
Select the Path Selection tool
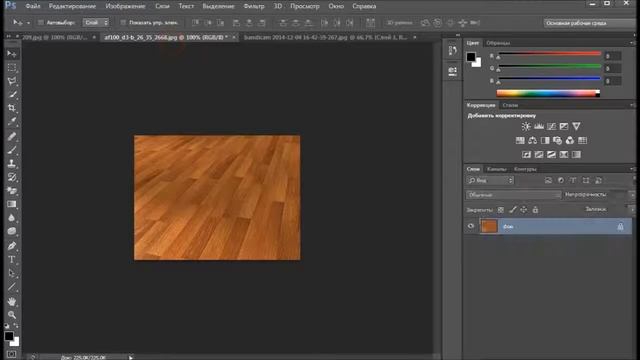11,273
